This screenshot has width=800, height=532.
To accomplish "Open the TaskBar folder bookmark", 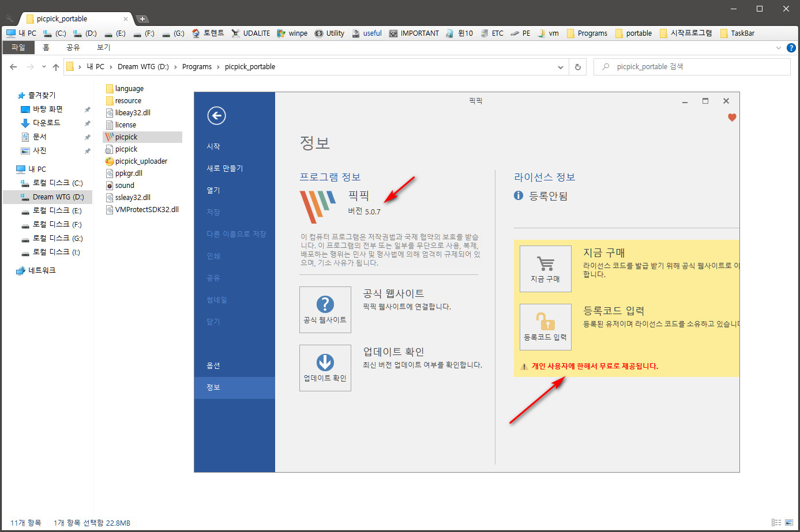I will [x=737, y=33].
